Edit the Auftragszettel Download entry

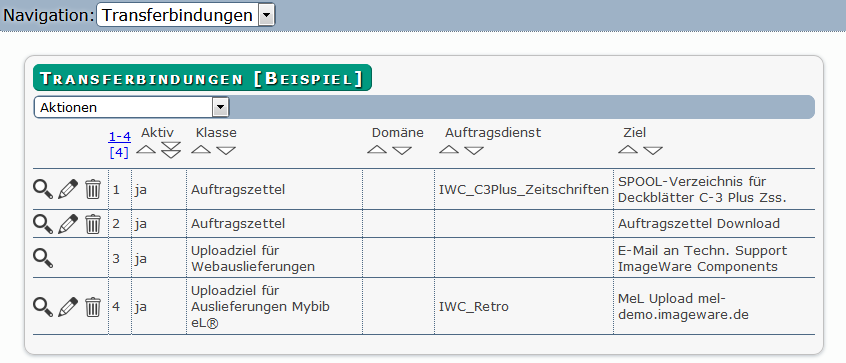pyautogui.click(x=68, y=224)
